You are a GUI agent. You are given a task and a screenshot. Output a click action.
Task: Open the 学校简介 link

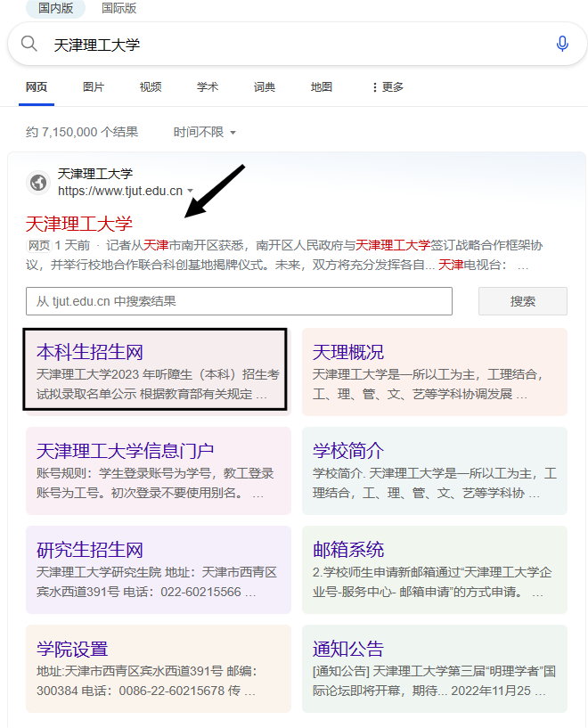click(348, 451)
